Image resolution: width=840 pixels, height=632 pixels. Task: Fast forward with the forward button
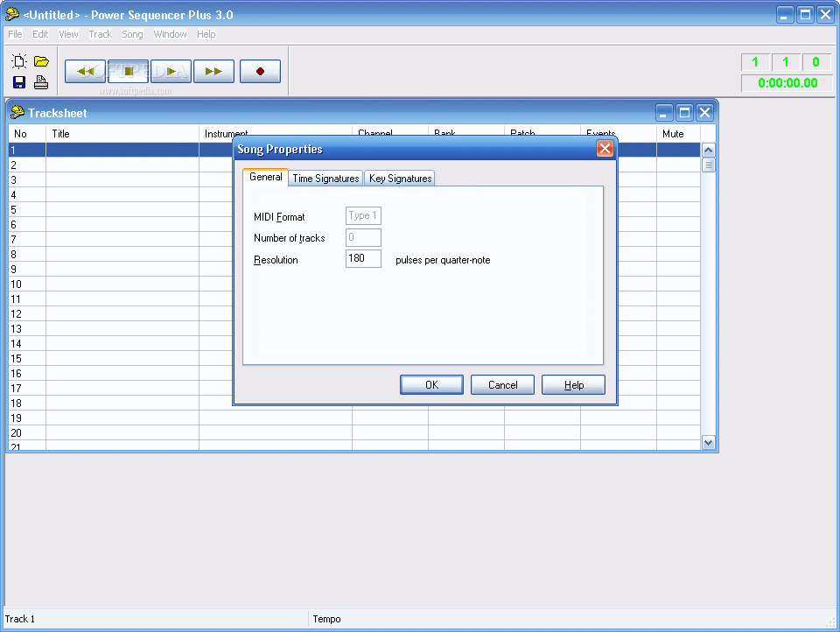[213, 71]
